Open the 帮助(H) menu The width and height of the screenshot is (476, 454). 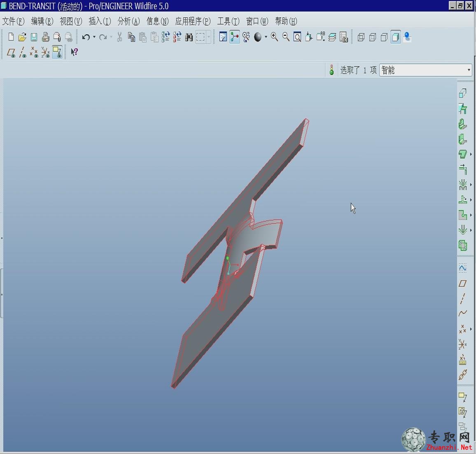pos(286,21)
